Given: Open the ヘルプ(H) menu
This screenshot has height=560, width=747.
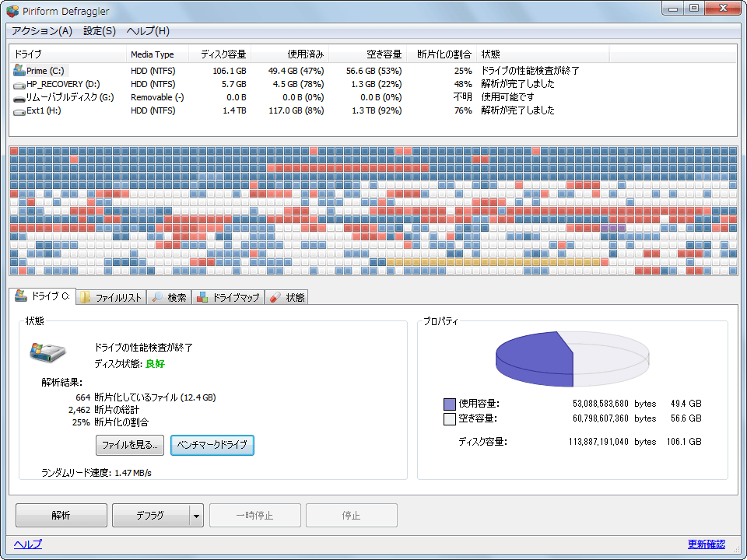Looking at the screenshot, I should [x=148, y=31].
